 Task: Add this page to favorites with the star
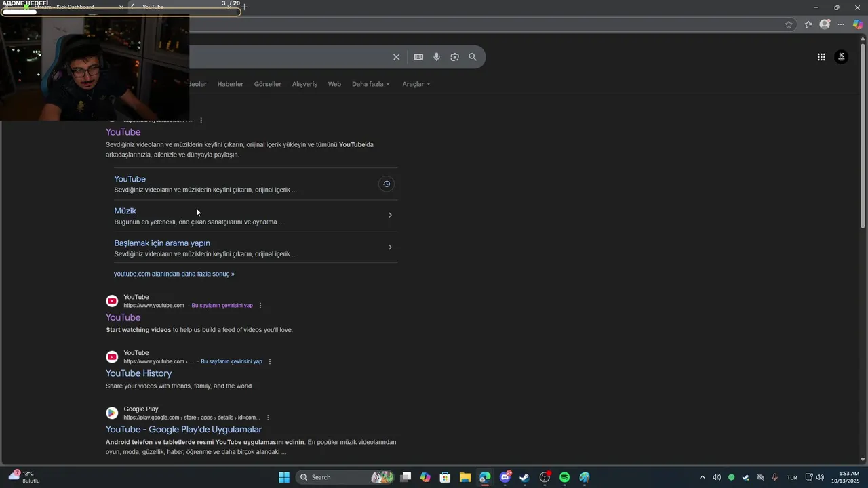click(789, 24)
